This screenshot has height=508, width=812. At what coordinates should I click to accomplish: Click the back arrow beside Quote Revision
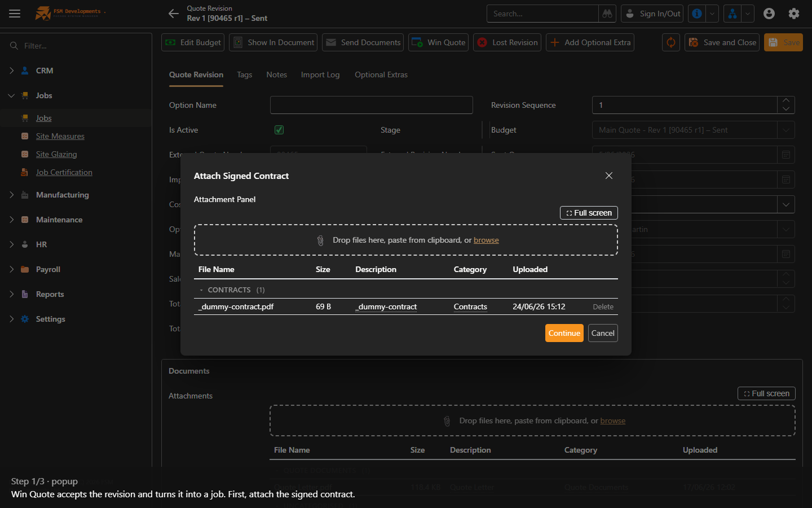click(x=174, y=14)
